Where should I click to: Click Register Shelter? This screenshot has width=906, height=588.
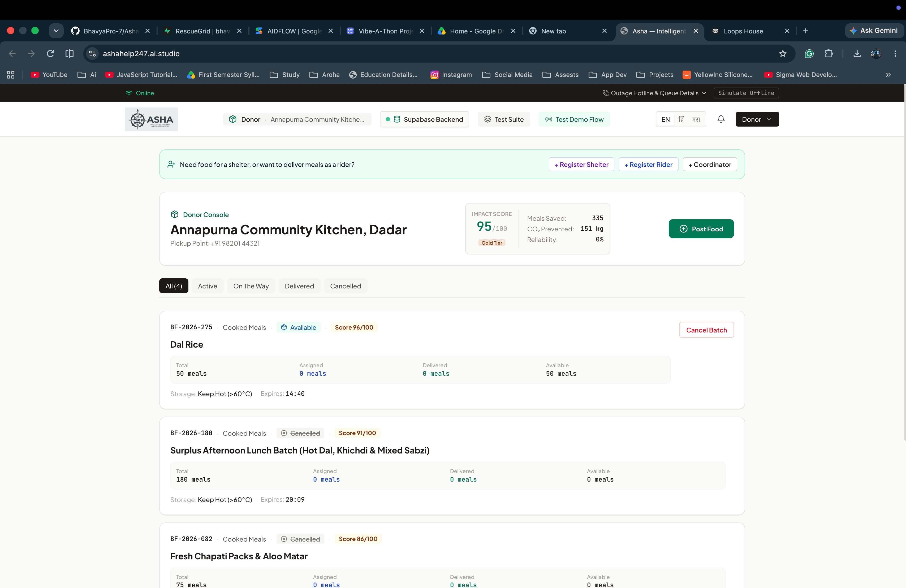[x=581, y=165]
